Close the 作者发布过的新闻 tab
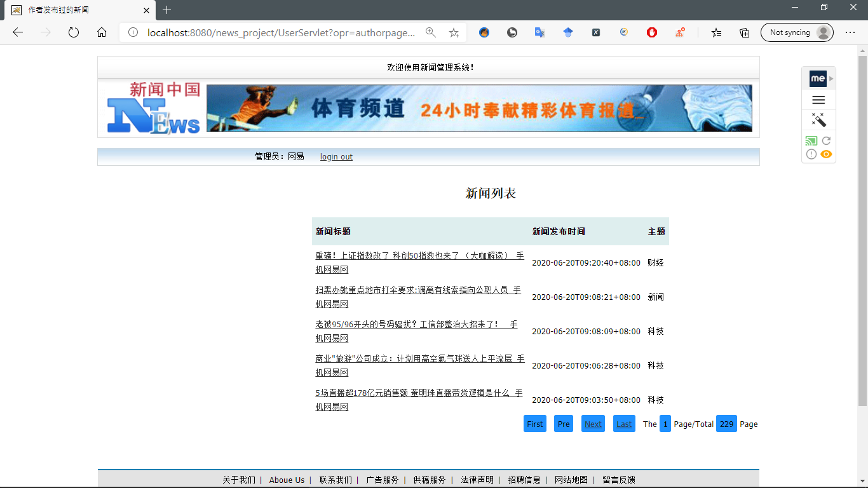868x488 pixels. point(146,10)
